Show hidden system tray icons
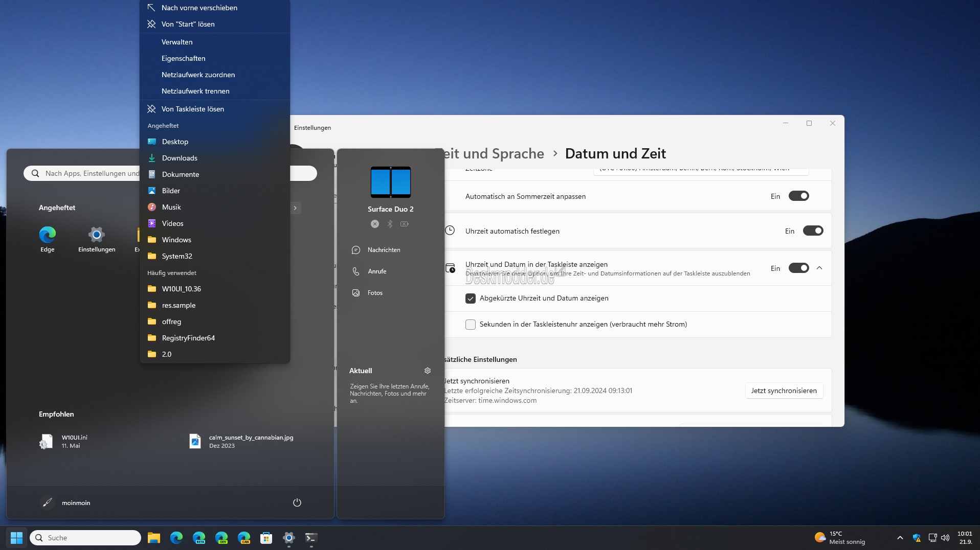Viewport: 980px width, 550px height. (900, 538)
